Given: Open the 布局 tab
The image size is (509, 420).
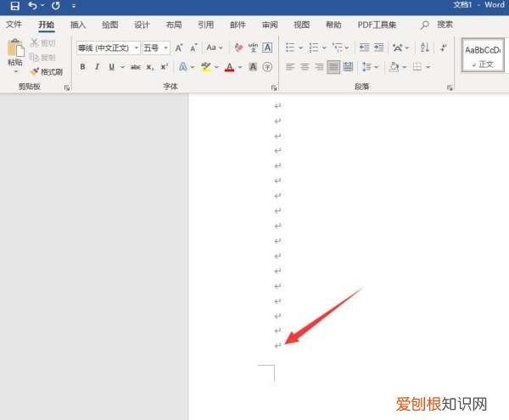Looking at the screenshot, I should click(x=174, y=25).
